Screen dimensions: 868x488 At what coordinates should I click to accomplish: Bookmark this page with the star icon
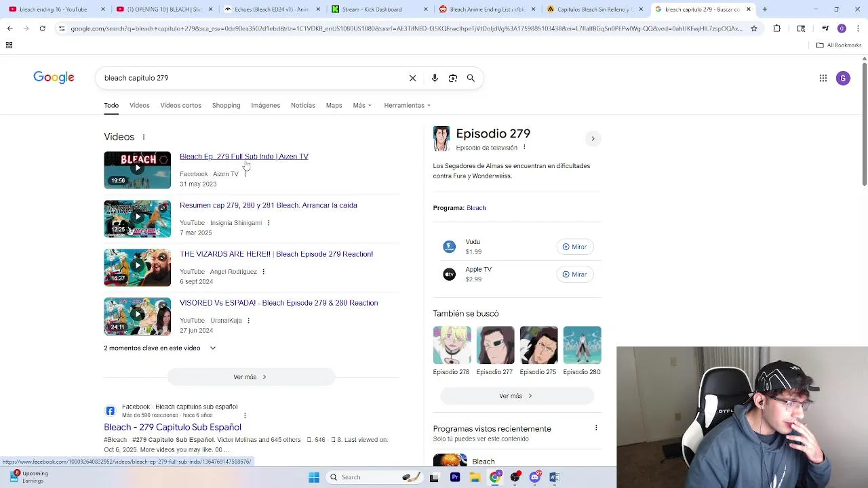pos(754,28)
